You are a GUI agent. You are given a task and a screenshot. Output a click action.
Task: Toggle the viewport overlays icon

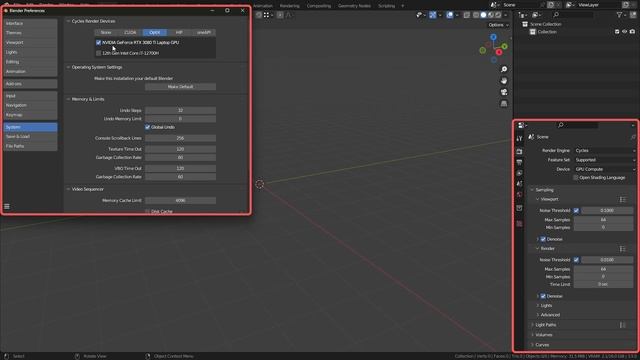[449, 15]
